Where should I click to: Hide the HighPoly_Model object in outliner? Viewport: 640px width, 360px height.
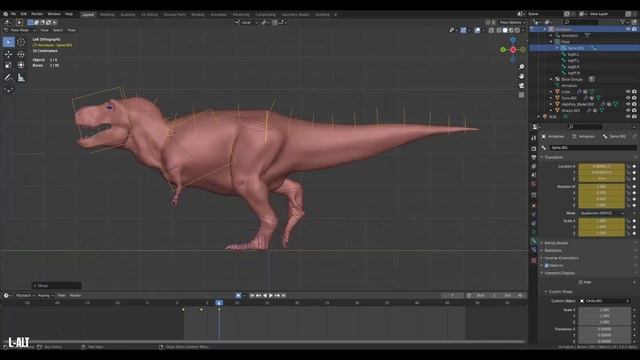coord(628,104)
